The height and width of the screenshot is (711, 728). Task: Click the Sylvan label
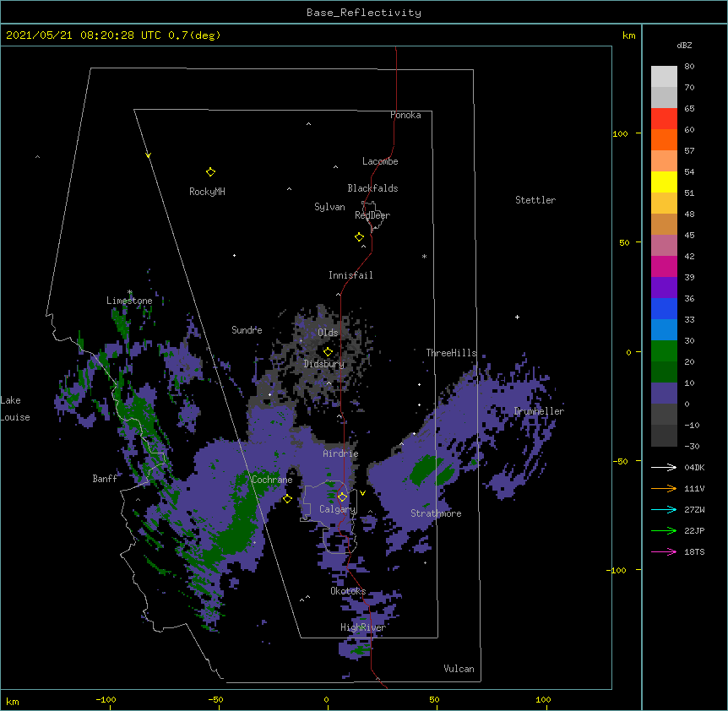point(329,207)
